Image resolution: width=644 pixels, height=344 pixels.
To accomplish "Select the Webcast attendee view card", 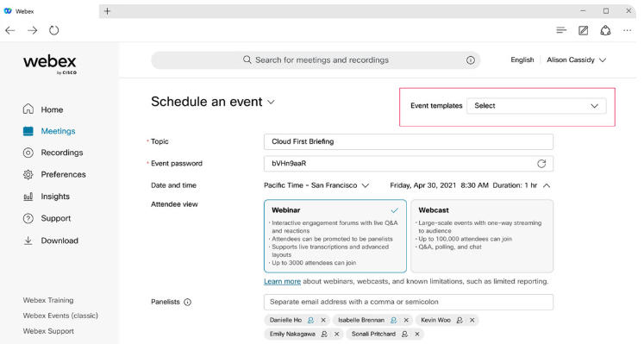I will pos(482,236).
